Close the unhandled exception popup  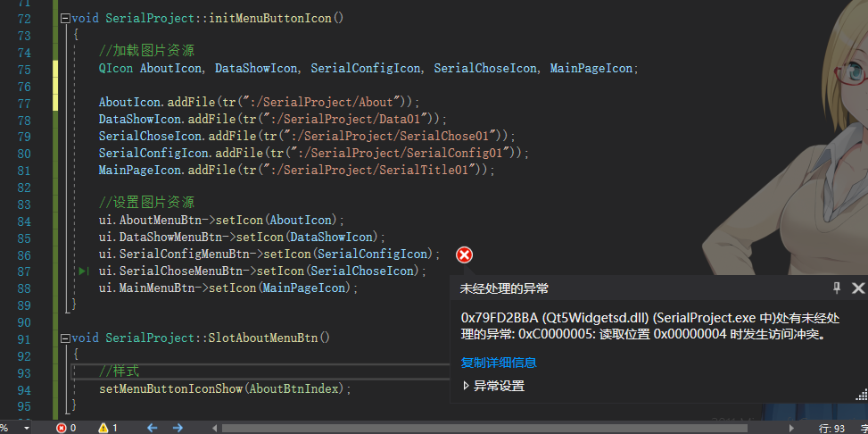857,288
